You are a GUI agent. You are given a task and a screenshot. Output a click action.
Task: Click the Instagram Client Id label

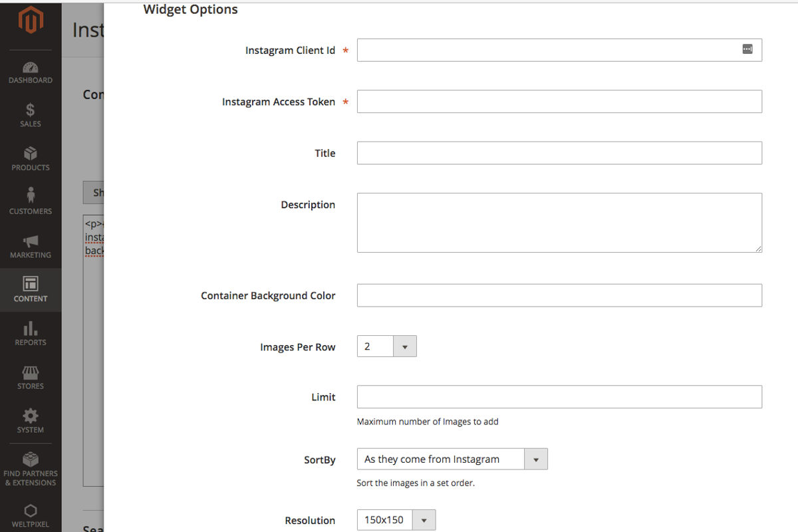click(290, 51)
